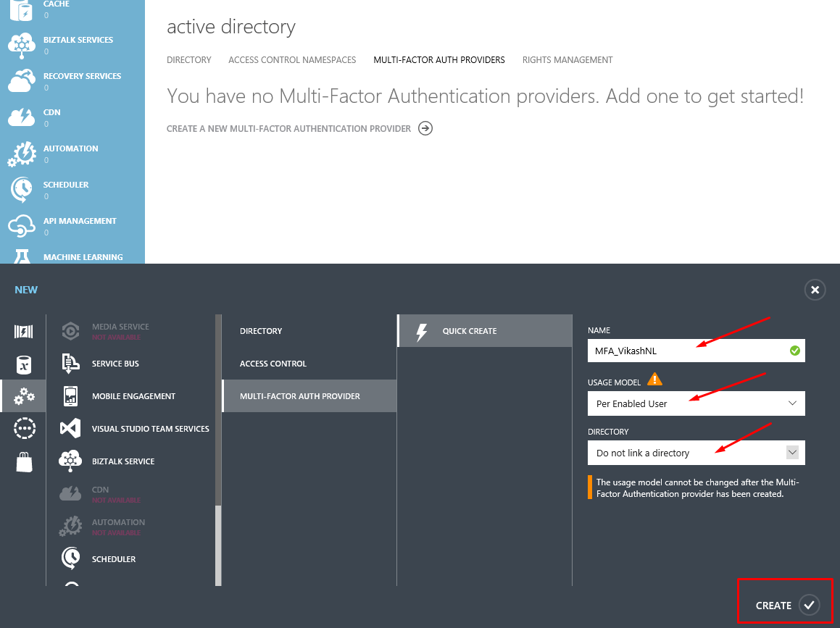The width and height of the screenshot is (840, 628).
Task: Open Recovery Services cloud icon
Action: click(22, 81)
